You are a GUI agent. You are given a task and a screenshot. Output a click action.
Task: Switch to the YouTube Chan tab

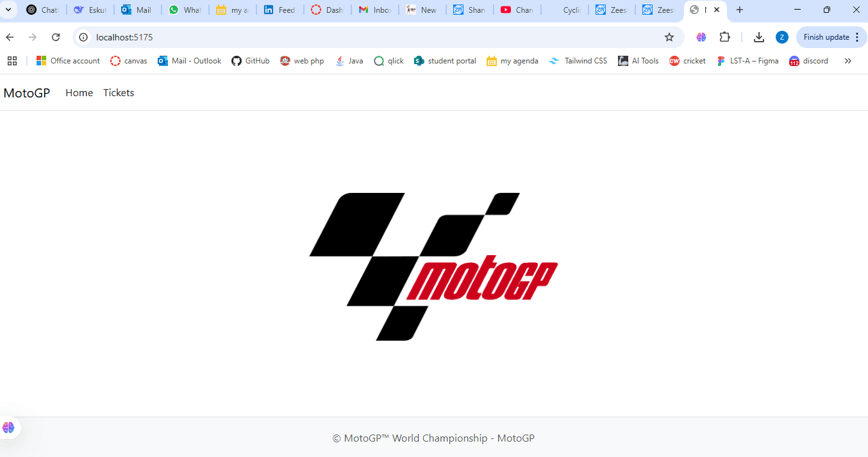[x=517, y=10]
